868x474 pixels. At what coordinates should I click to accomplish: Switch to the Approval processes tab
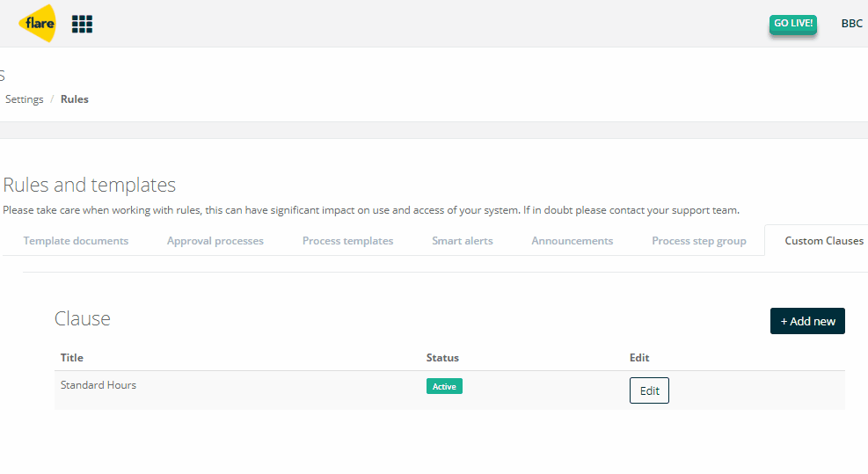click(215, 241)
